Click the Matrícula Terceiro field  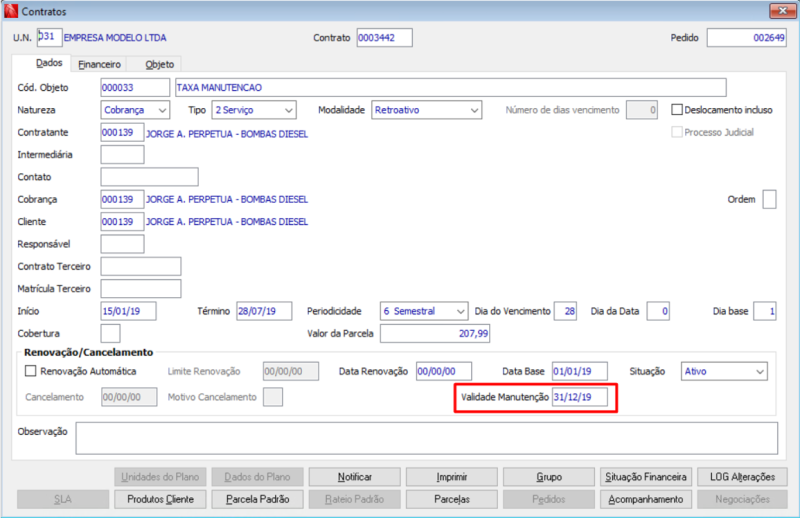pos(141,289)
